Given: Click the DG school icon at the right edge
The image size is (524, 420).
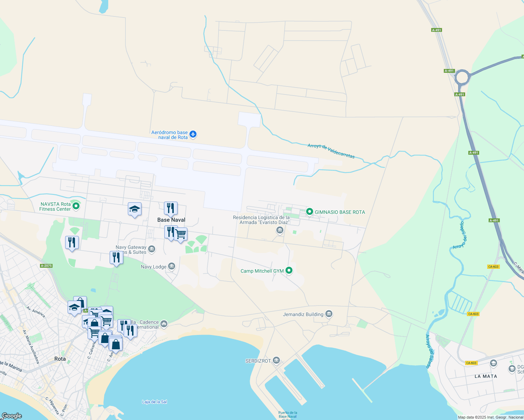Looking at the screenshot, I should (x=512, y=369).
